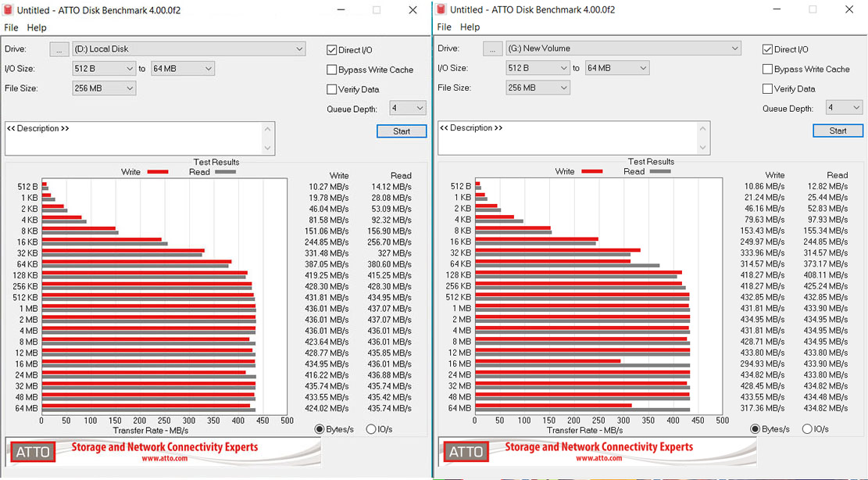Click 1 KB write value 21.24 MB/s, right window
Image resolution: width=868 pixels, height=480 pixels.
pos(765,198)
